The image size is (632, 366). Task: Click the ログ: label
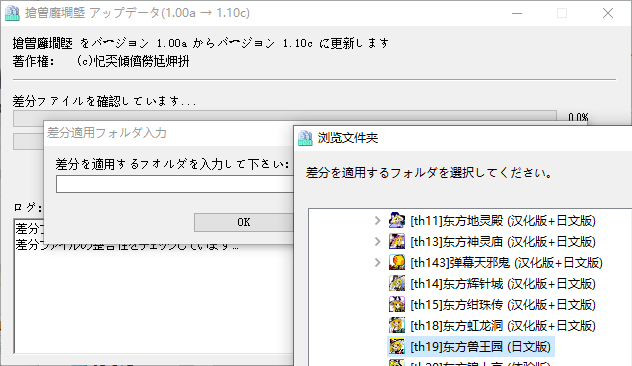[x=27, y=207]
